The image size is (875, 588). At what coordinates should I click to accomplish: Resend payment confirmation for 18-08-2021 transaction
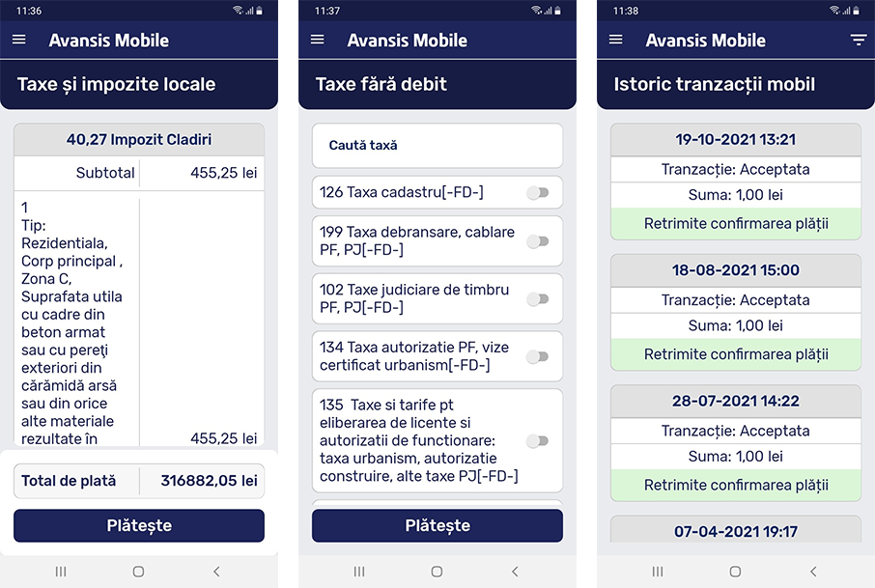[735, 354]
